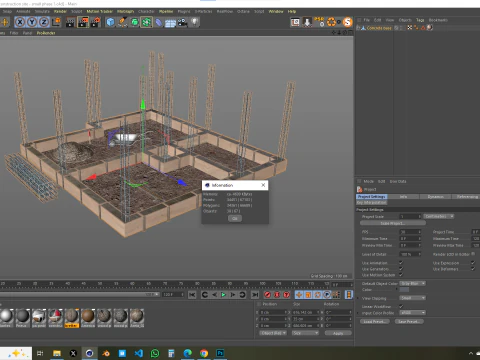Click Apply in the coordinates panel
Screen dimensions: 480x360
click(338, 333)
